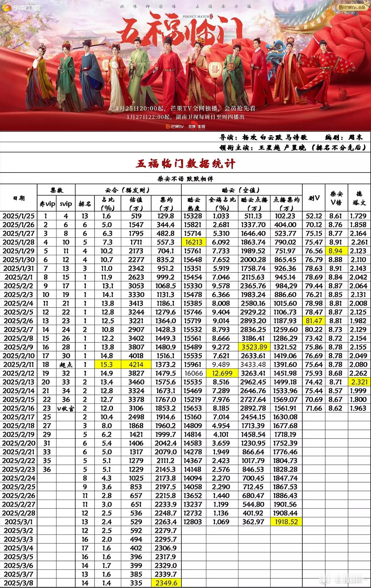Select the 德塔文 column header

click(359, 198)
